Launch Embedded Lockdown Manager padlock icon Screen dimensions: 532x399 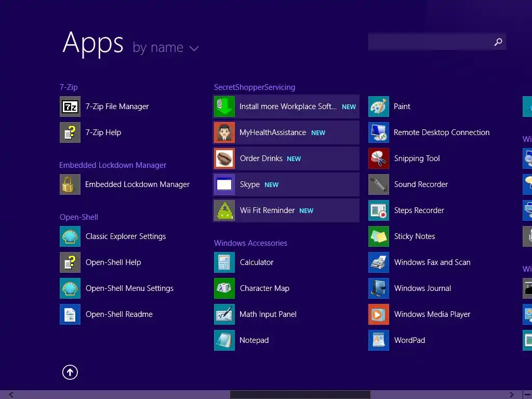[70, 184]
